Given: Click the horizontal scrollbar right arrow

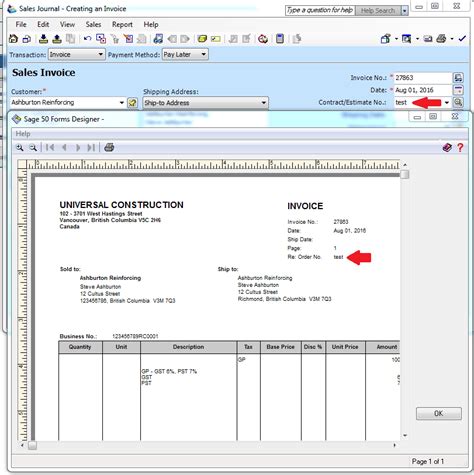Looking at the screenshot, I should tap(395, 445).
